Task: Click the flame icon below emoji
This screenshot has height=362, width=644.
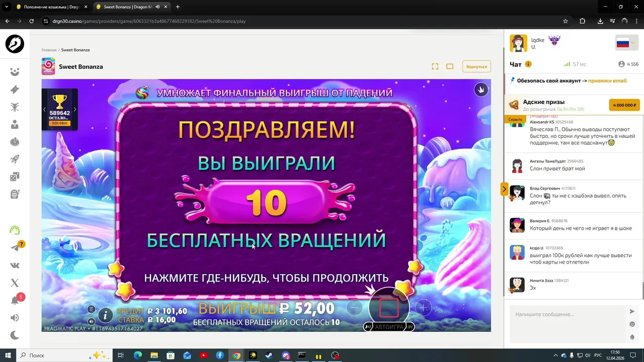Action: pos(632,337)
